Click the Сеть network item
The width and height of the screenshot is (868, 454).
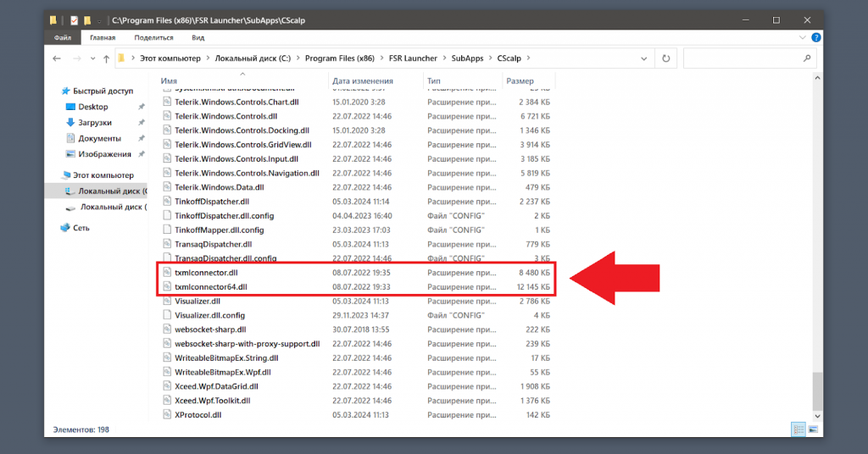point(81,228)
